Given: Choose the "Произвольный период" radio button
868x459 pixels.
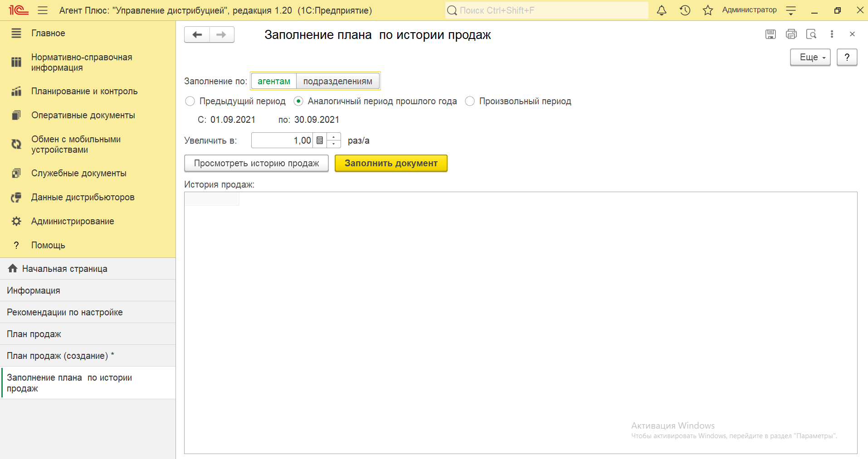Looking at the screenshot, I should pyautogui.click(x=470, y=101).
